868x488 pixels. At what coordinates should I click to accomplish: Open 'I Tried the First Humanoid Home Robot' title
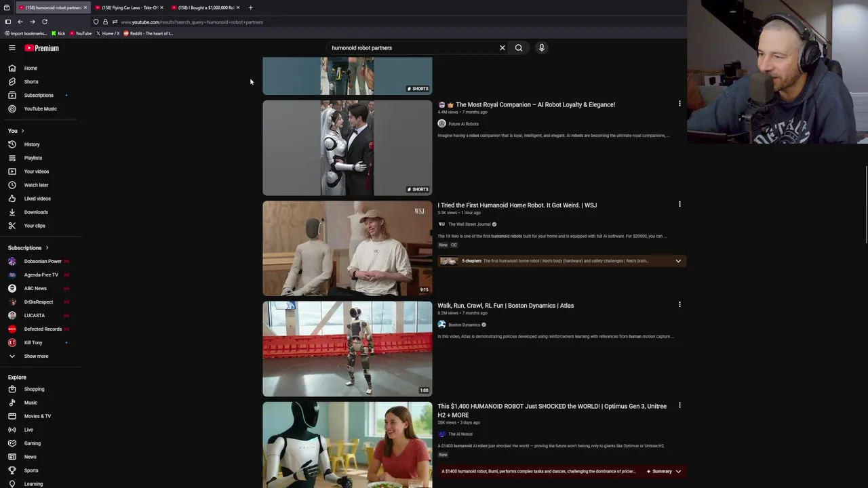(517, 205)
